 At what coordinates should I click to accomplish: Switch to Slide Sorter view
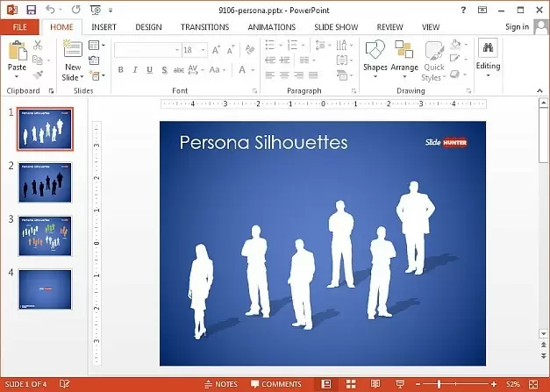pos(350,384)
